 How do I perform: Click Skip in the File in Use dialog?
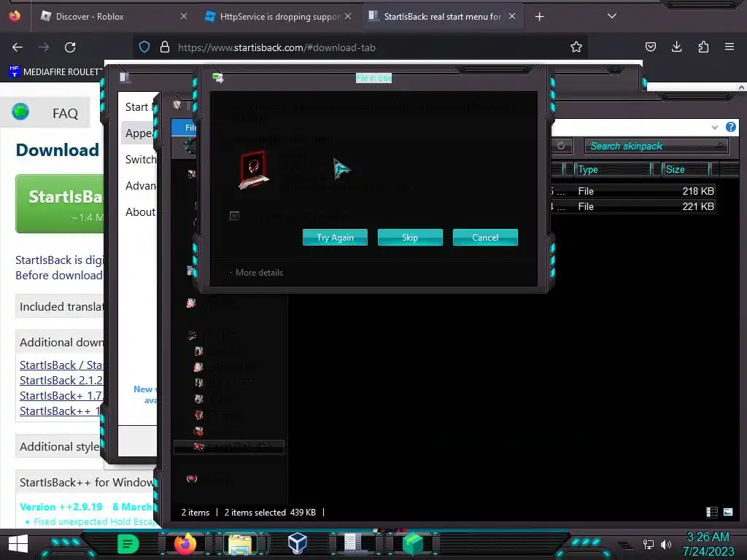tap(410, 238)
